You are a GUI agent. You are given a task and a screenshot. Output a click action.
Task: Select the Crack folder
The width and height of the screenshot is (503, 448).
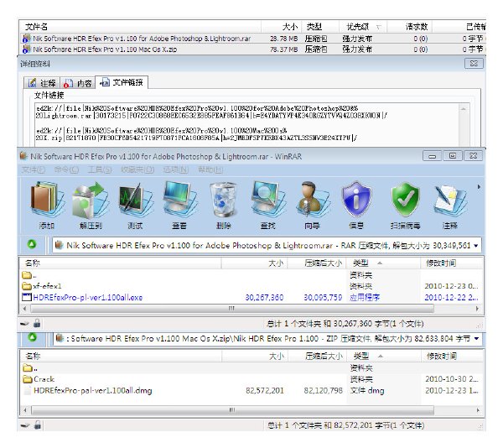pyautogui.click(x=39, y=379)
